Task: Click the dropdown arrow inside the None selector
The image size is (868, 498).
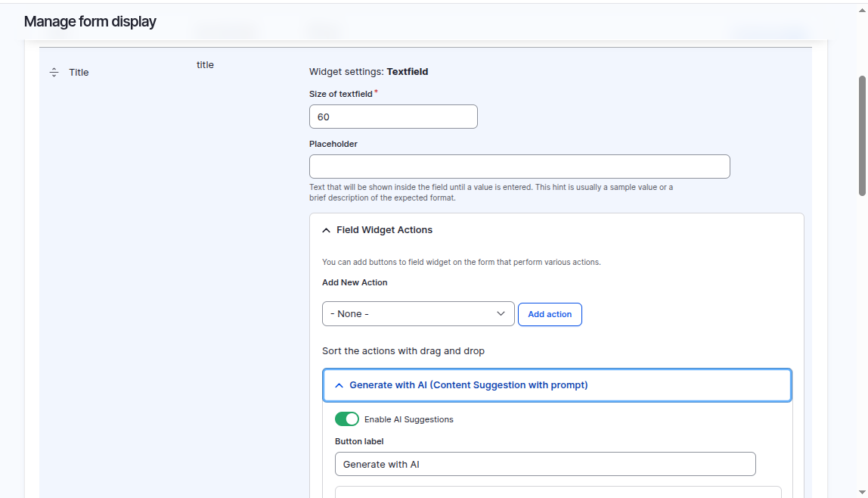Action: point(501,313)
